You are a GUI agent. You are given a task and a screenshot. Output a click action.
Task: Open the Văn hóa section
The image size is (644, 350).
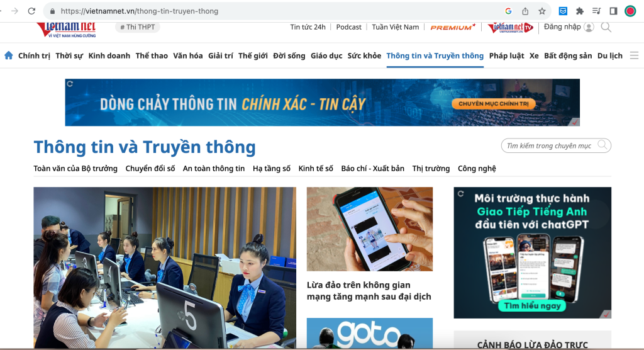(187, 55)
